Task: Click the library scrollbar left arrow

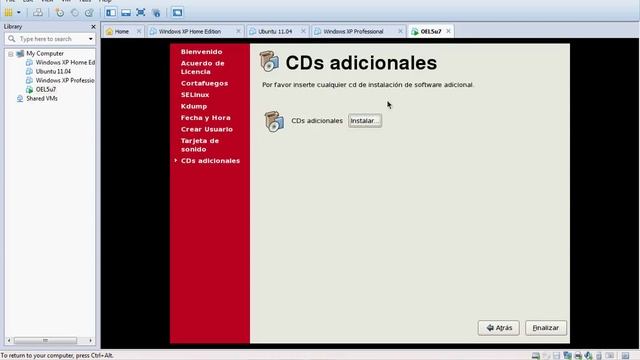Action: [x=9, y=340]
